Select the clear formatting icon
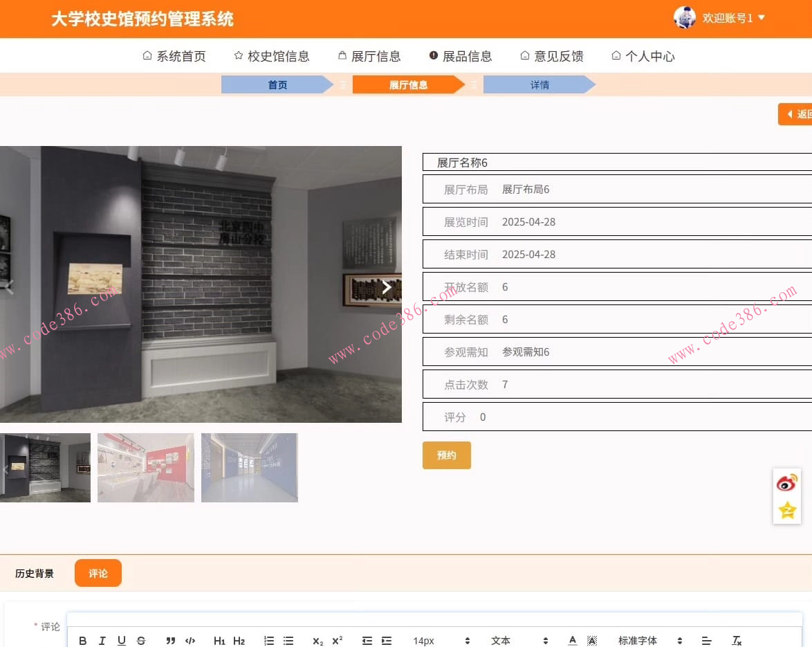The image size is (812, 647). (x=736, y=640)
